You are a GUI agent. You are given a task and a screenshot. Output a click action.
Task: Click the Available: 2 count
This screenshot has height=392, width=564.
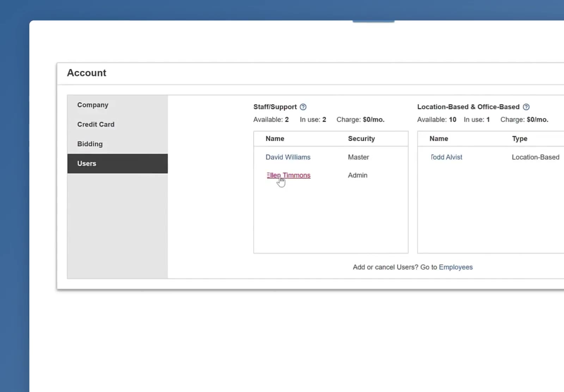click(x=271, y=120)
